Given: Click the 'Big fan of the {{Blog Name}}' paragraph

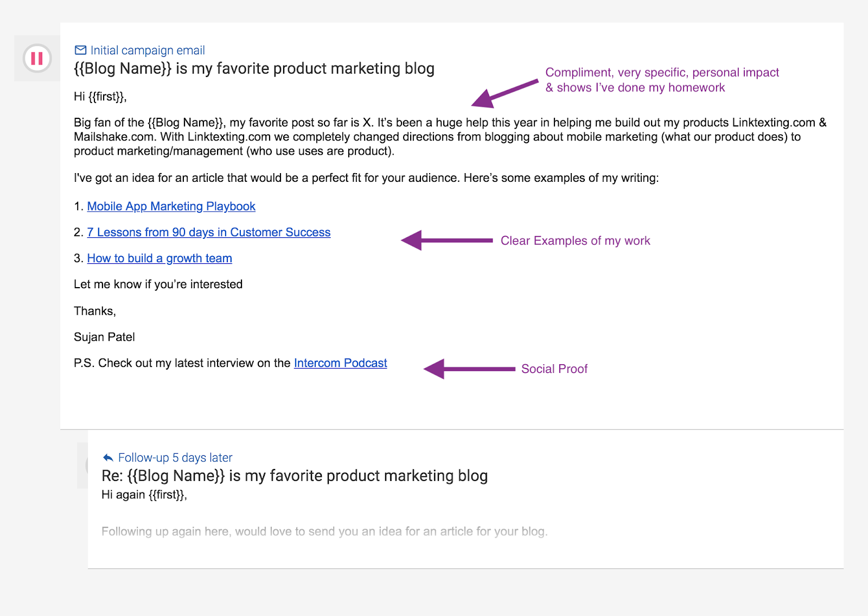Looking at the screenshot, I should coord(450,137).
